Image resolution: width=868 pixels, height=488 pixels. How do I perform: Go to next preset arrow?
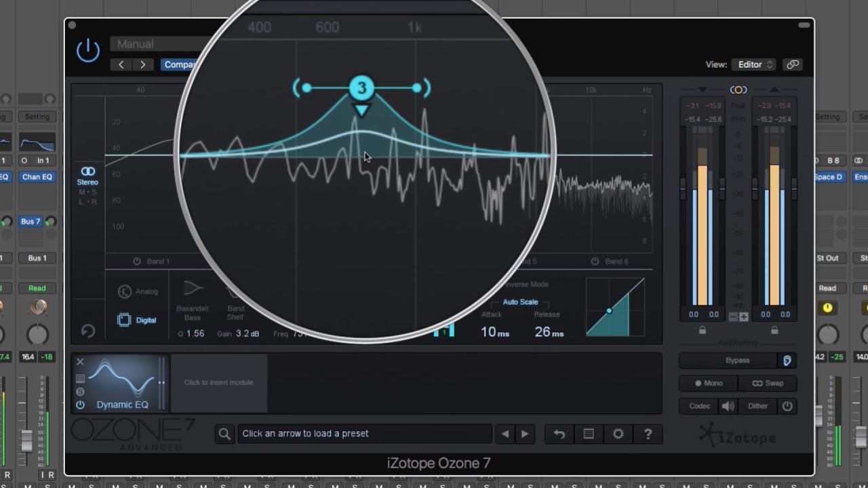point(143,64)
